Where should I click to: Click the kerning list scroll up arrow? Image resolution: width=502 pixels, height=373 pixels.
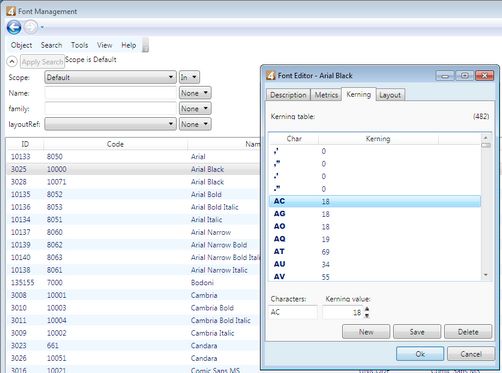pyautogui.click(x=486, y=137)
